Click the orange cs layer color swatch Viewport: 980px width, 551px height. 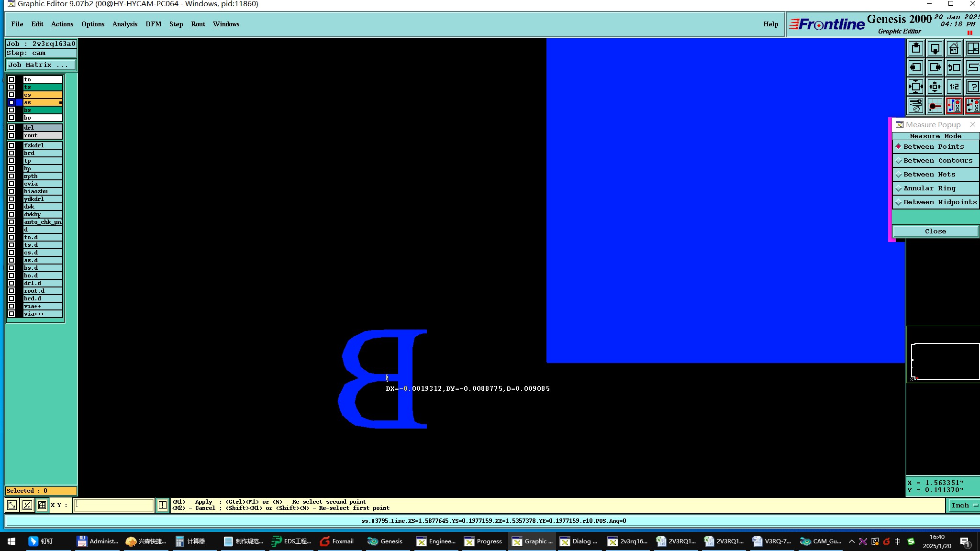tap(43, 95)
